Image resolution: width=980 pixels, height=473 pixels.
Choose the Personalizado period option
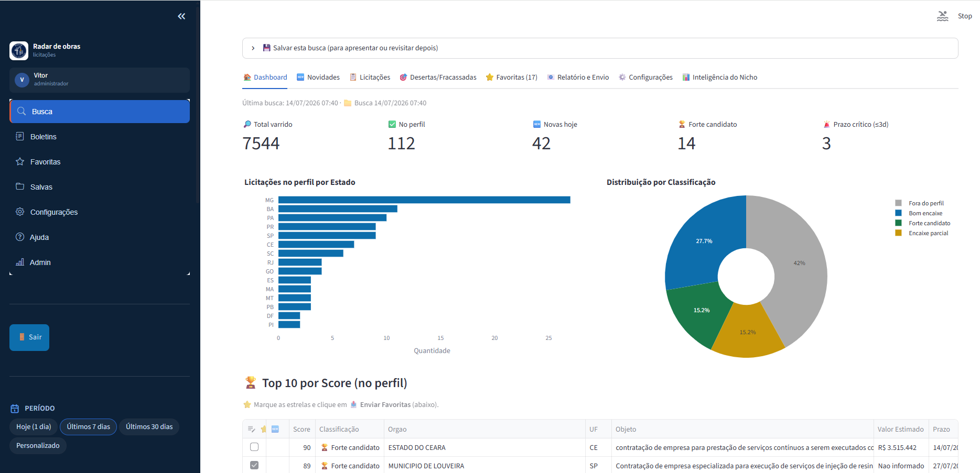click(38, 446)
